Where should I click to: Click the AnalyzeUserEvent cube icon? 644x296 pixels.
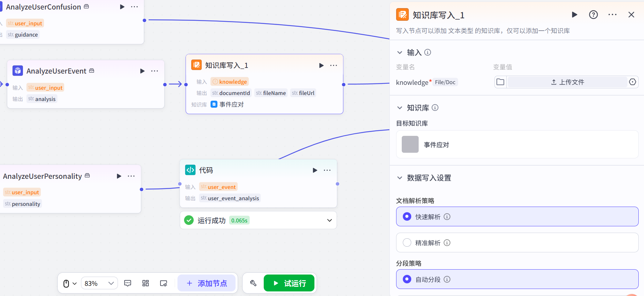tap(18, 71)
